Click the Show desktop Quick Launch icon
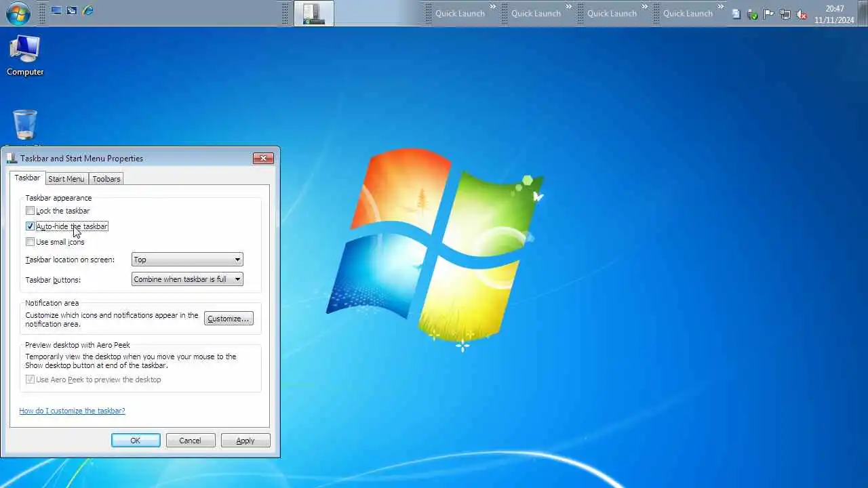 (x=56, y=11)
